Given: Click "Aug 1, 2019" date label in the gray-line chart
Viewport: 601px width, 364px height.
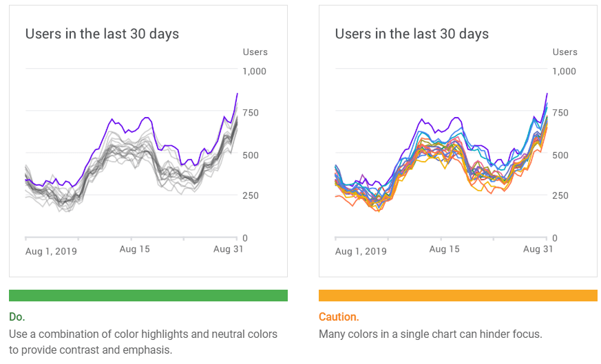Looking at the screenshot, I should pyautogui.click(x=51, y=251).
